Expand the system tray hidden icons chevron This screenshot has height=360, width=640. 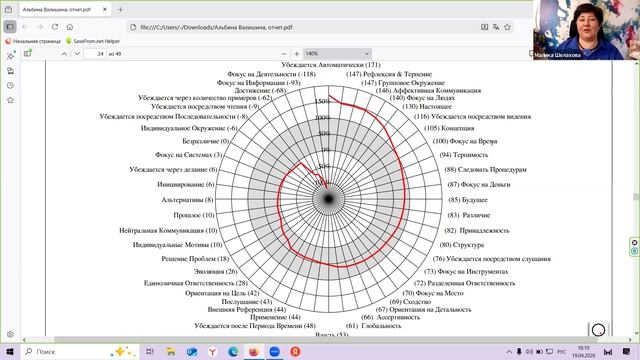(509, 351)
